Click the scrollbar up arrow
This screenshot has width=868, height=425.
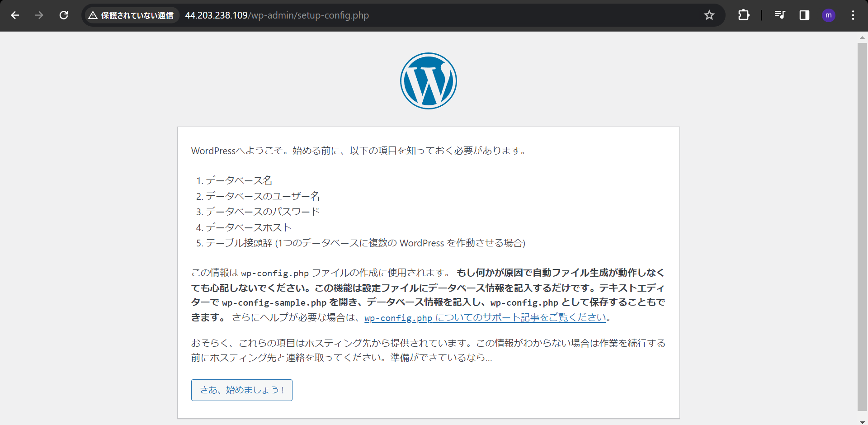(863, 37)
